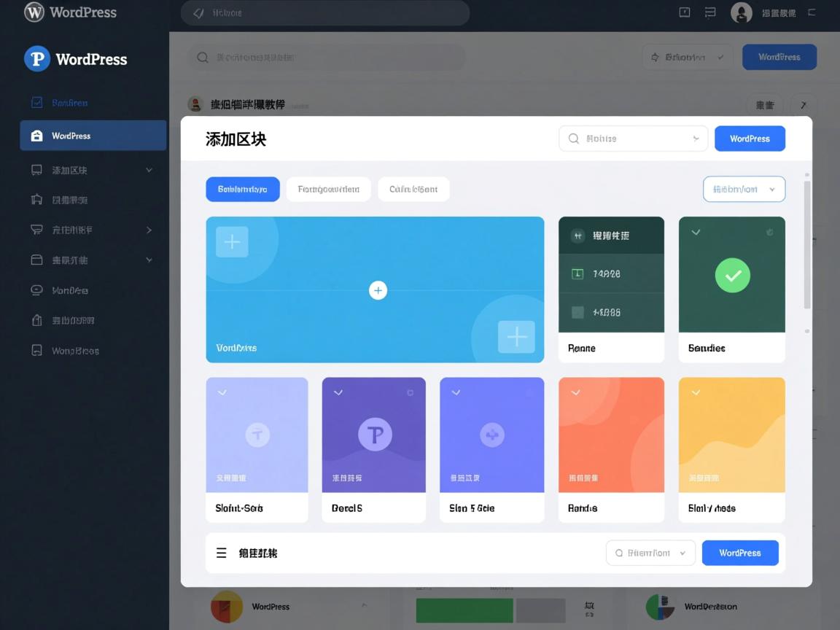Click the blue WordPress button in modal header

click(750, 139)
